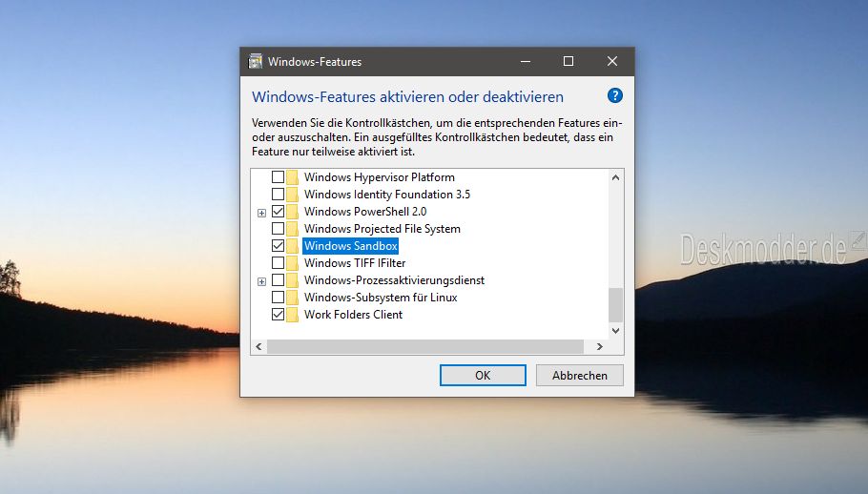Cancel the dialog with Abbrechen
Image resolution: width=868 pixels, height=494 pixels.
(580, 375)
